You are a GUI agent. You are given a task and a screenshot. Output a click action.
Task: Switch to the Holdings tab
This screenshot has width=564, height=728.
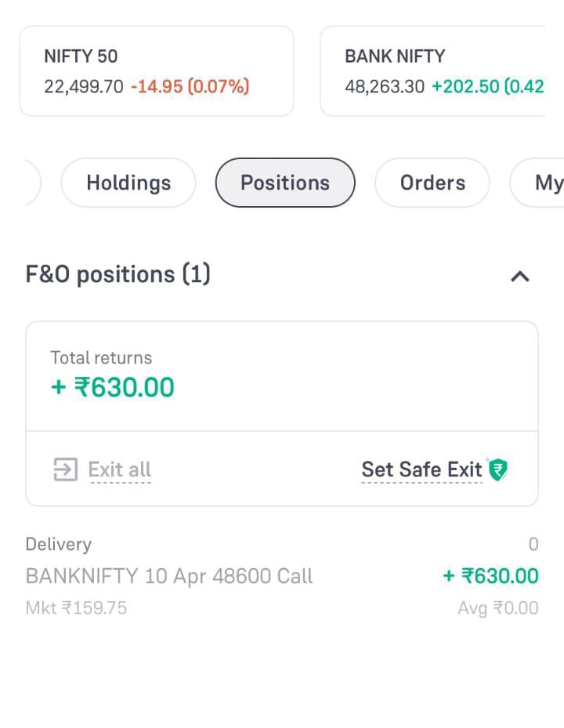coord(128,183)
